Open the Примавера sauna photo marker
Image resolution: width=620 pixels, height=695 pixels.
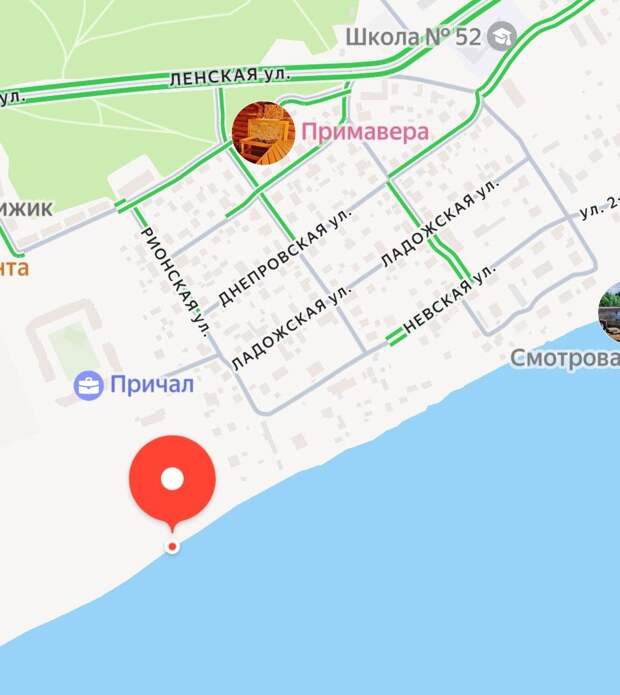click(264, 133)
